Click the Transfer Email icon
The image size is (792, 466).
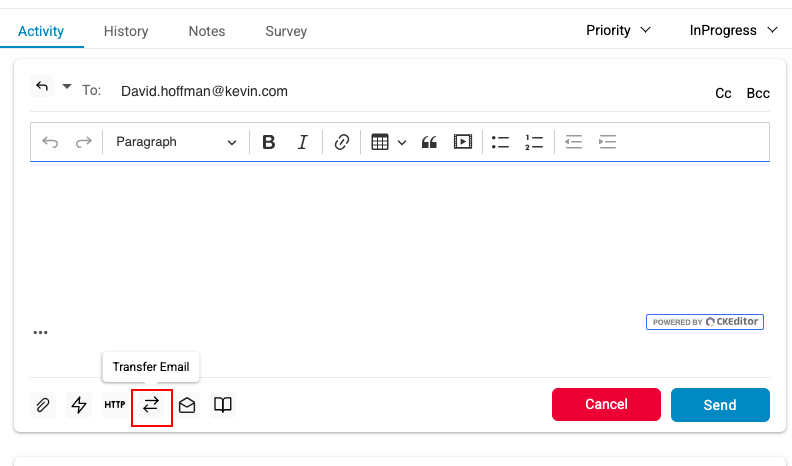coord(151,405)
